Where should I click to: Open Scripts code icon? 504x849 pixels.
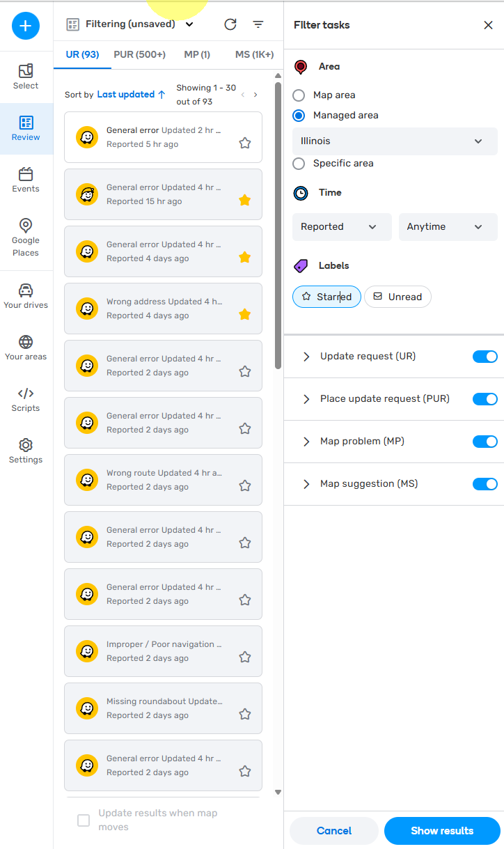click(x=26, y=399)
